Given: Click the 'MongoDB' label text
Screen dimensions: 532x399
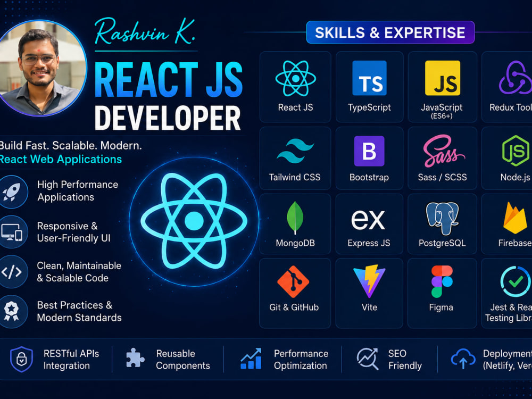Looking at the screenshot, I should tap(295, 243).
